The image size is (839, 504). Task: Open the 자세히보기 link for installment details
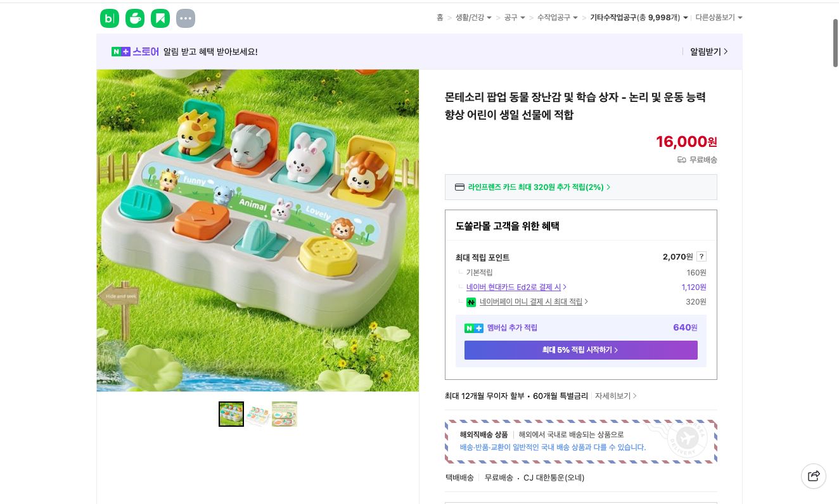(x=612, y=396)
